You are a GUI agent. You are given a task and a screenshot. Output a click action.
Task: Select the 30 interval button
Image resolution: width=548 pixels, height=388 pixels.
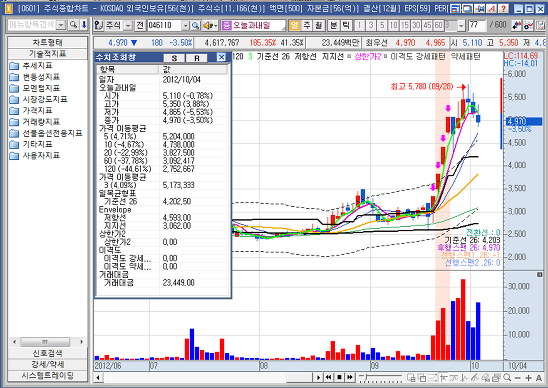(416, 25)
